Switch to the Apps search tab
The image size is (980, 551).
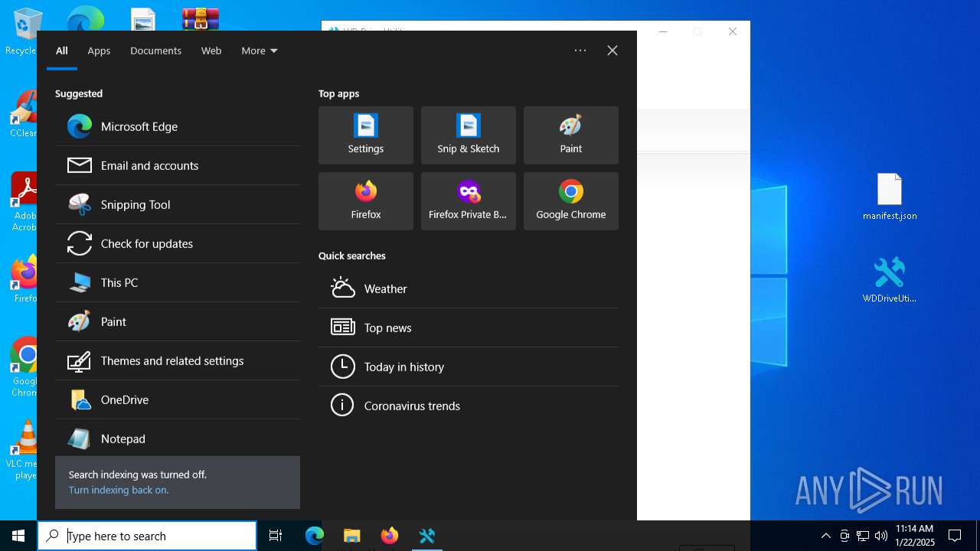point(99,51)
